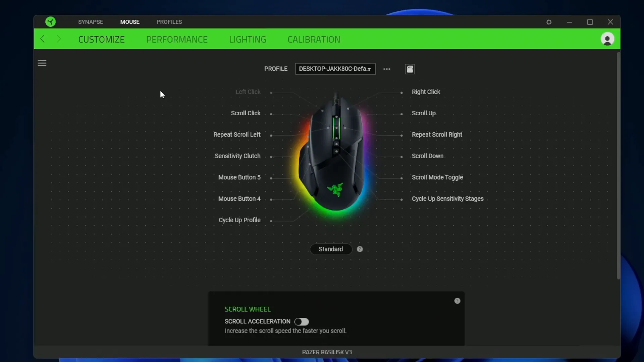Select the Right Click button assignment
Viewport: 644px width, 362px height.
coord(426,92)
